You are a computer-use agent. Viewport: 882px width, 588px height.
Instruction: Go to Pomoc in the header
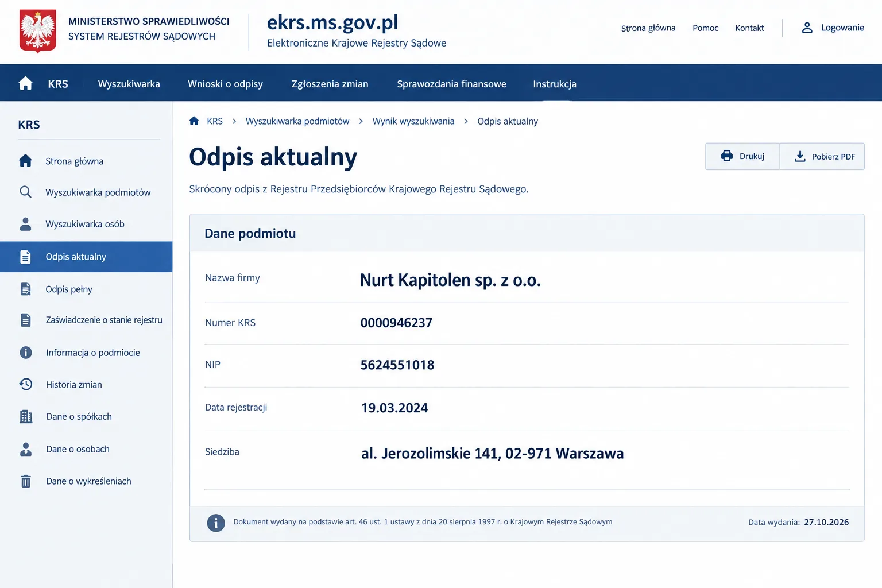[706, 28]
